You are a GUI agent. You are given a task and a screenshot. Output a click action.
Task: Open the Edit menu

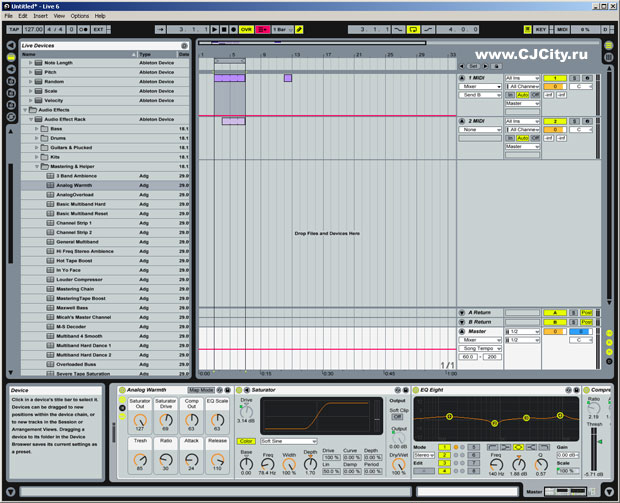tap(23, 16)
